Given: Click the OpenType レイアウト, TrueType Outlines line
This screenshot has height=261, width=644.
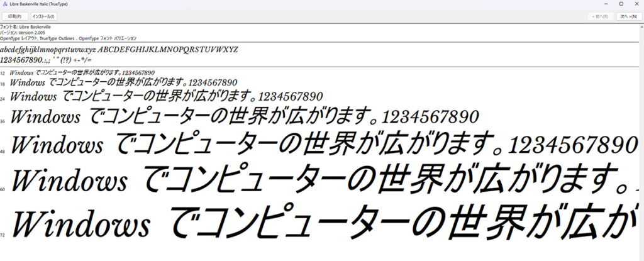Looking at the screenshot, I should pyautogui.click(x=68, y=38).
